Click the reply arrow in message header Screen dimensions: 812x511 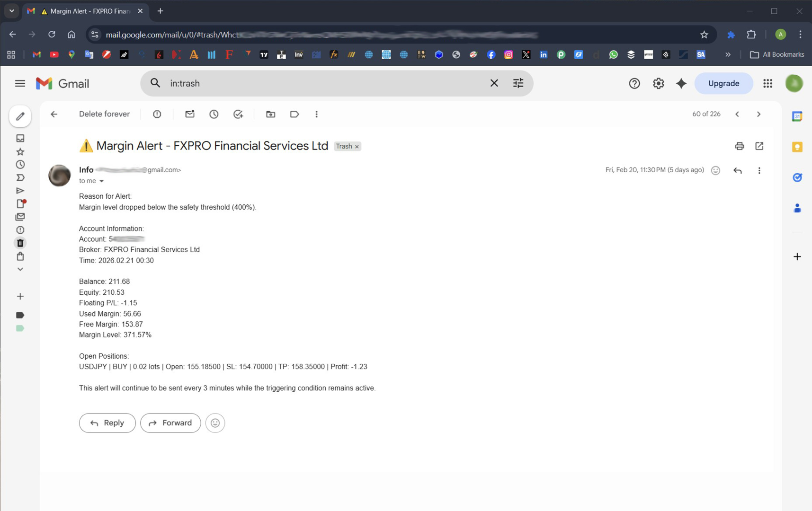[738, 170]
